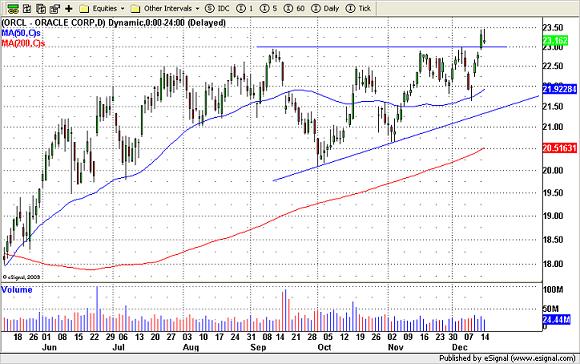Click the Oct month label on time axis
Viewport: 580px width, 364px height.
click(x=324, y=347)
